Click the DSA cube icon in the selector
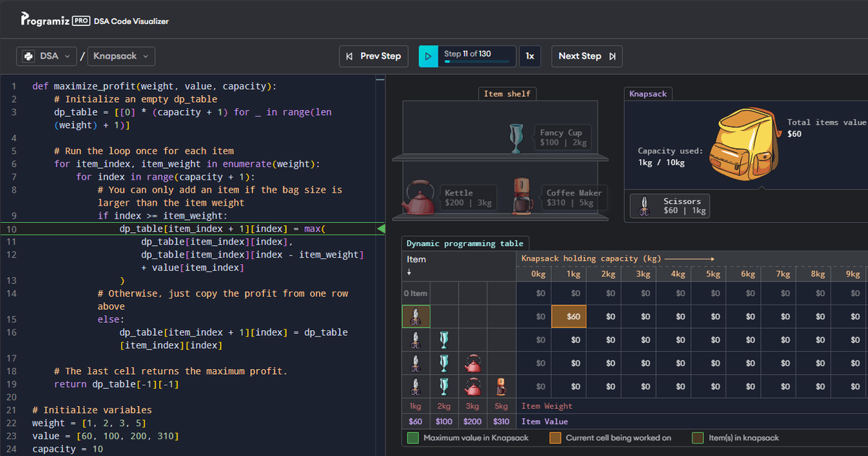This screenshot has height=456, width=868. (27, 56)
